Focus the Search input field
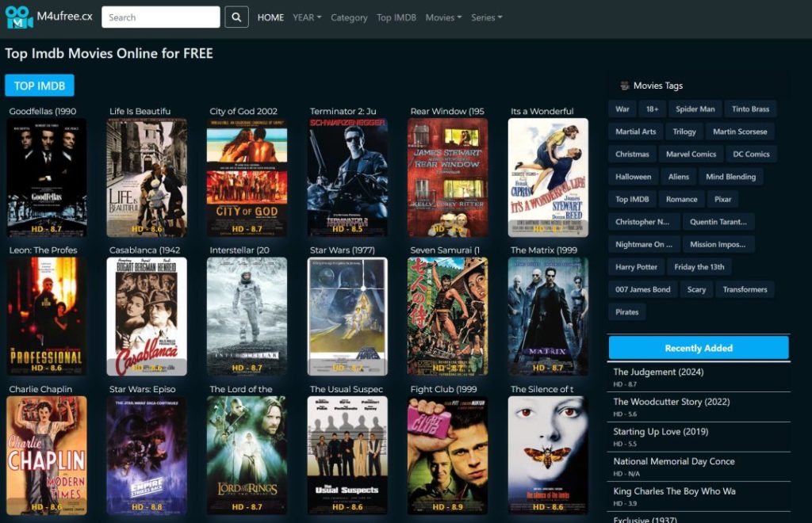The height and width of the screenshot is (523, 812). pos(160,17)
